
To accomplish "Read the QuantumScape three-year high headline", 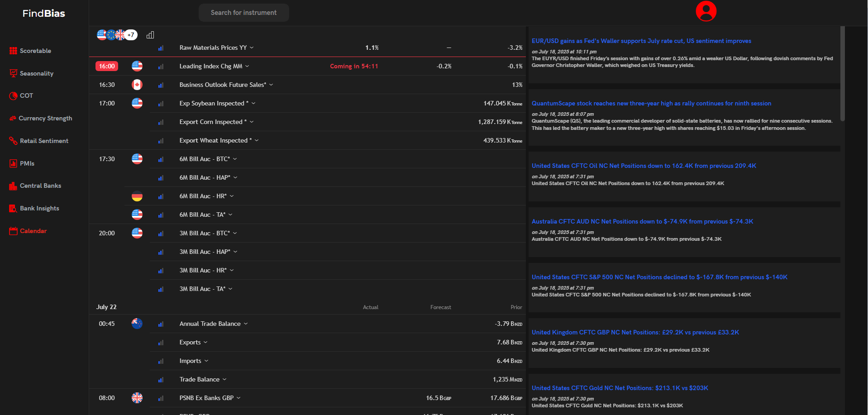I will click(651, 103).
